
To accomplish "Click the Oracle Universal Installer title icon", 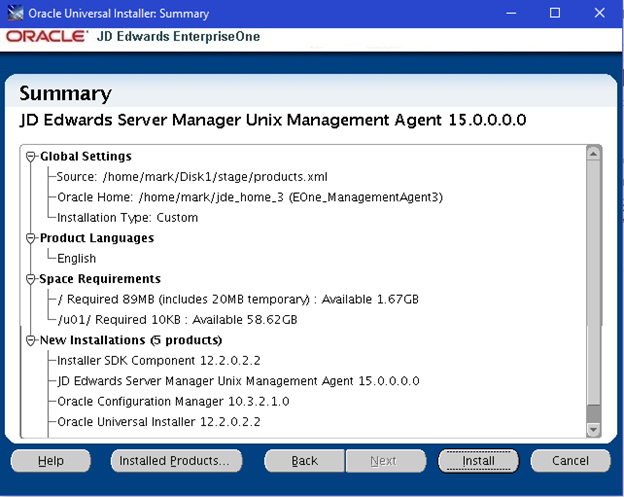I will point(16,13).
